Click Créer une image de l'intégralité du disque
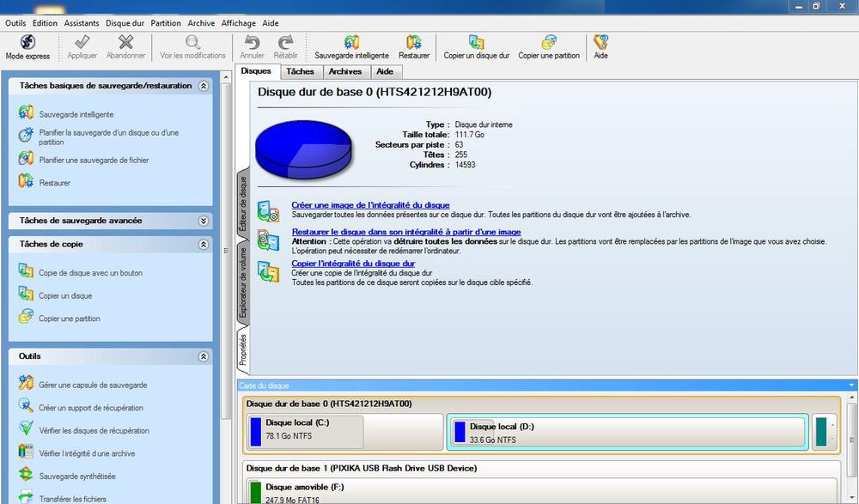Image resolution: width=859 pixels, height=504 pixels. coord(370,205)
